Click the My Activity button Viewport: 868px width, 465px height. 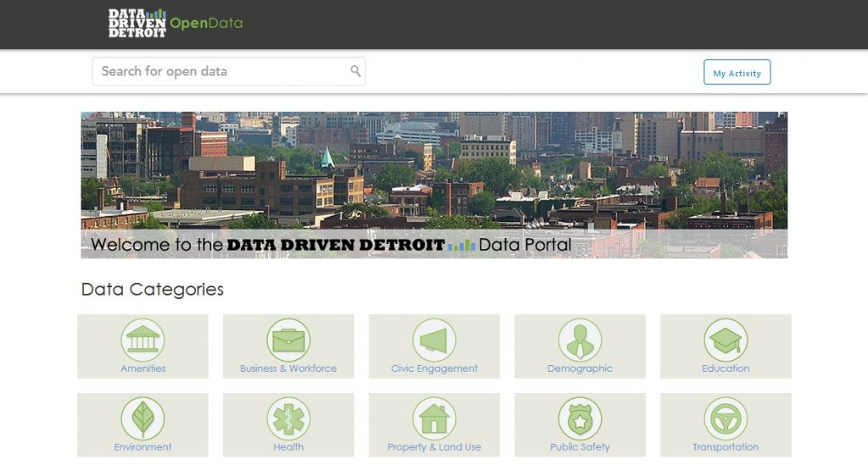pos(737,73)
